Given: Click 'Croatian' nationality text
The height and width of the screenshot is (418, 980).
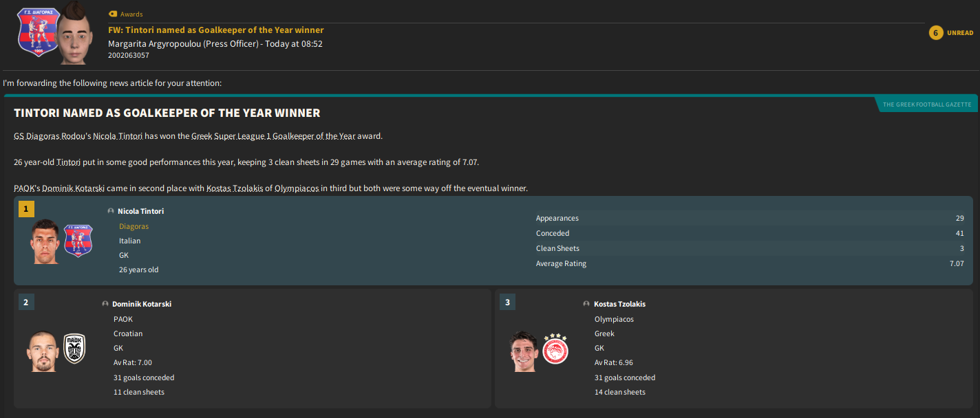Looking at the screenshot, I should pyautogui.click(x=128, y=333).
